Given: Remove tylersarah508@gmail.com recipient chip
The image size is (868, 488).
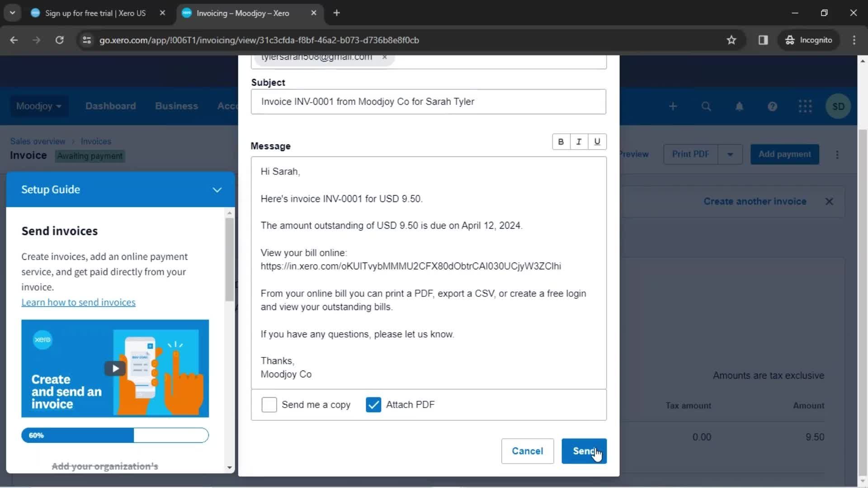Looking at the screenshot, I should [x=384, y=57].
